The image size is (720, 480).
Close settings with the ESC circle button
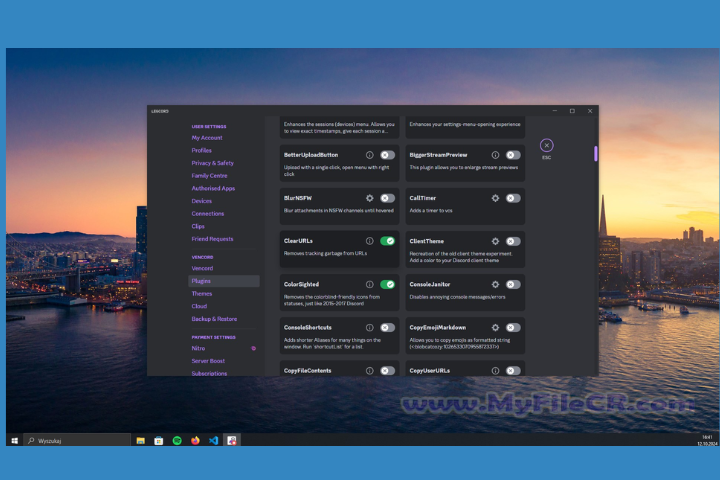(x=546, y=146)
